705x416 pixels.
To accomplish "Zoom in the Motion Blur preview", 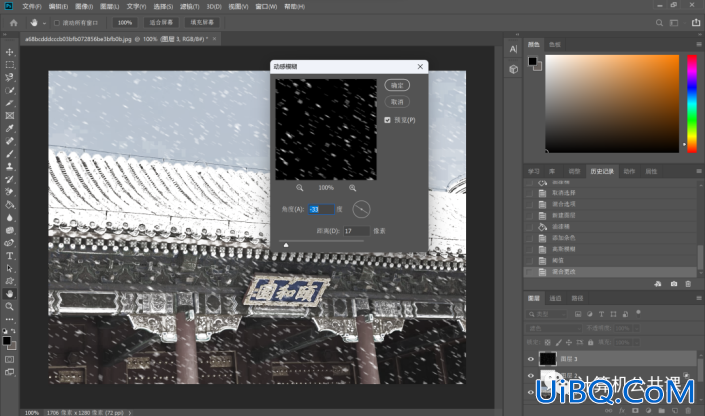I will pyautogui.click(x=352, y=188).
